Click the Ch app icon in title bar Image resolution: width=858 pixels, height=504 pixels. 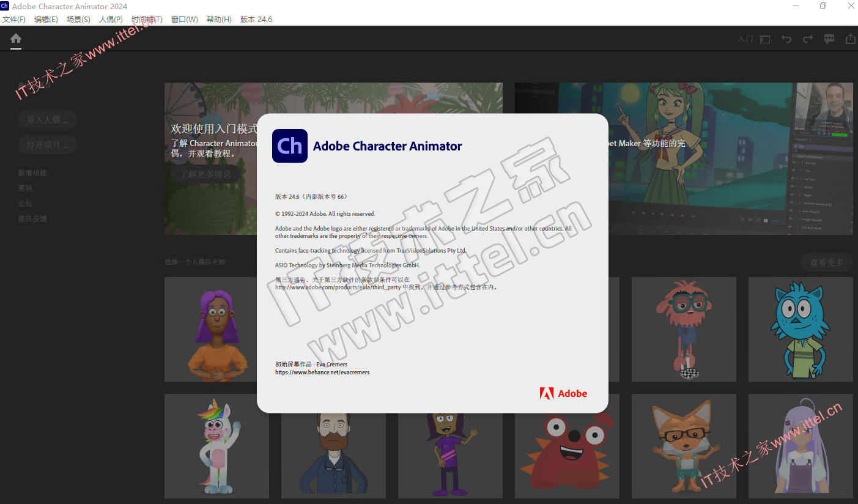[5, 6]
